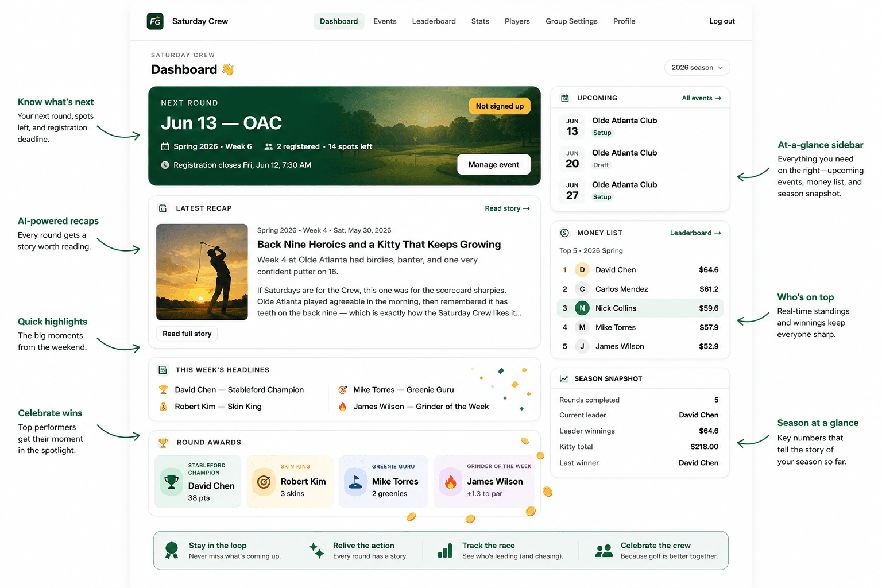Viewport: 882px width, 588px height.
Task: Click the Rounds completed value 5
Action: pos(716,400)
